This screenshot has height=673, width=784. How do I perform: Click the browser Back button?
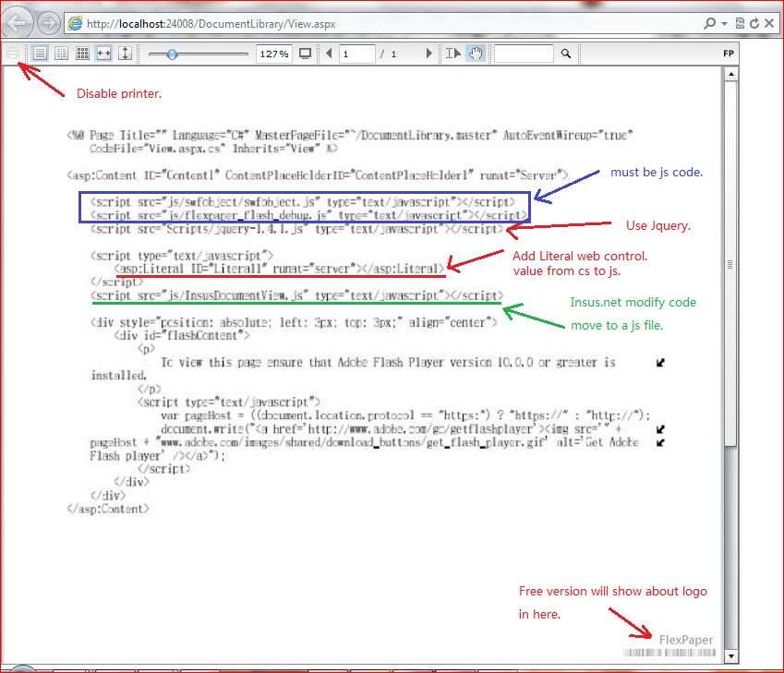tap(18, 23)
